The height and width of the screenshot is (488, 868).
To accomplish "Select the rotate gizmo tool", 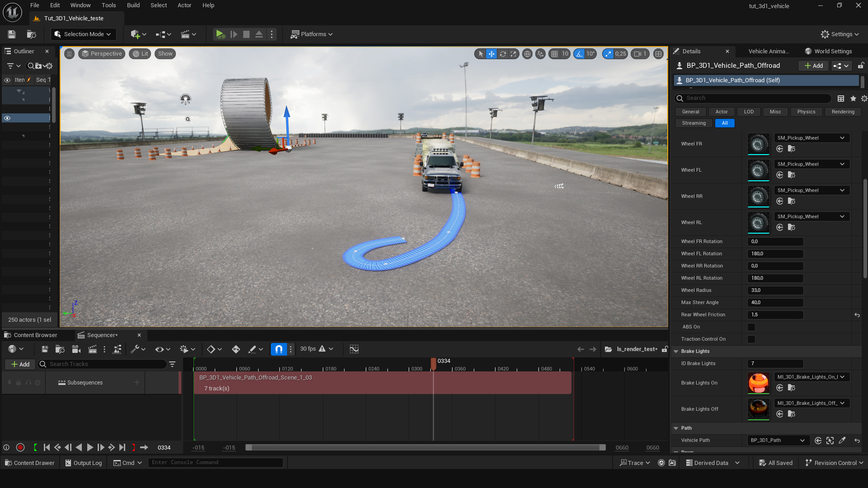I will click(503, 54).
